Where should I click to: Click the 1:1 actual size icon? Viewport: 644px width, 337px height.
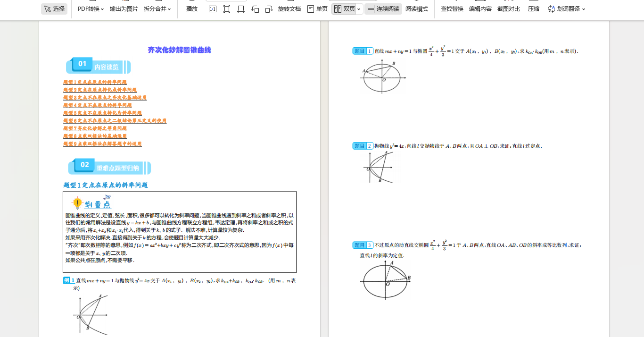tap(213, 9)
